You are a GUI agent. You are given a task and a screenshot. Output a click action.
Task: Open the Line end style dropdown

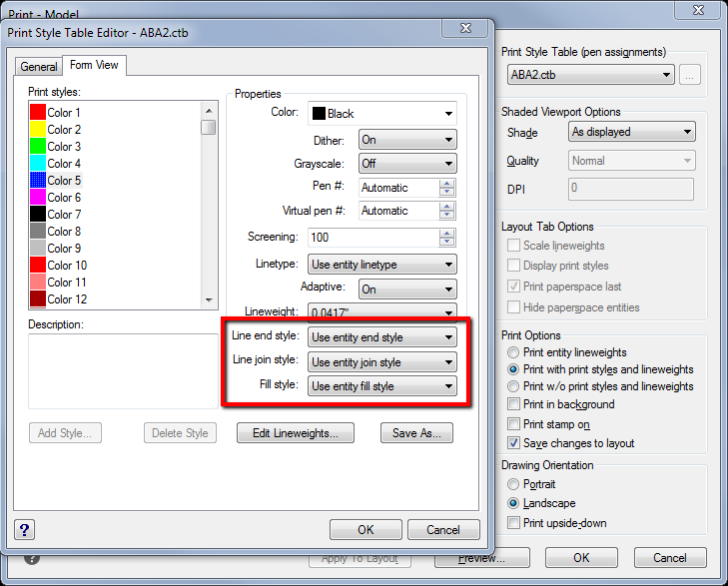click(381, 337)
